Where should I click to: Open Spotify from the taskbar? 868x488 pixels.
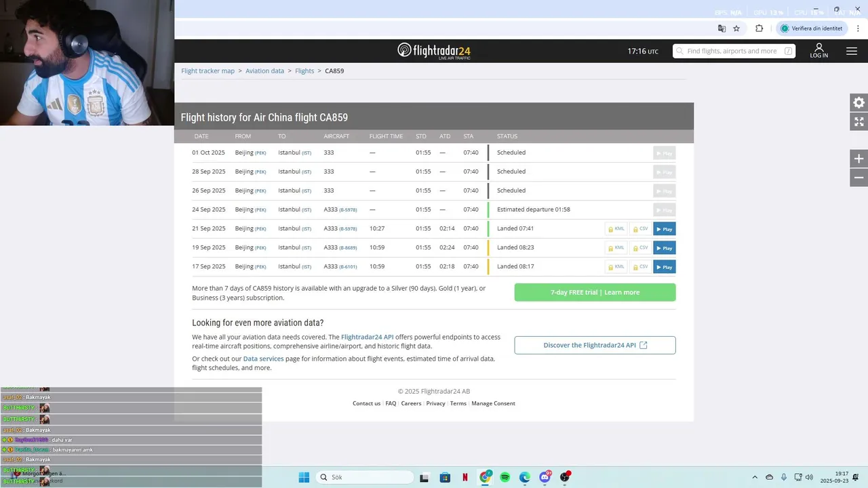[x=505, y=477]
